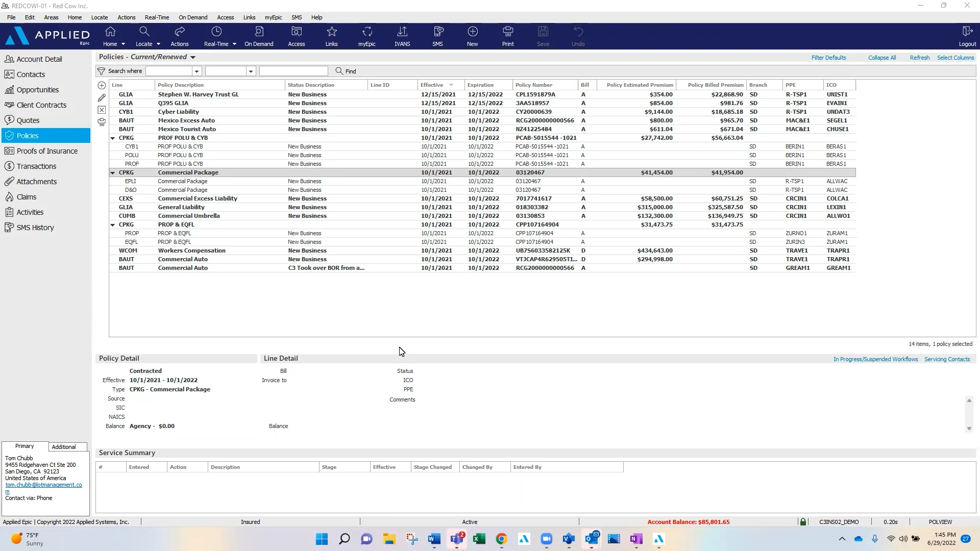Click the Refresh link
This screenshot has width=980, height=551.
[x=919, y=57]
